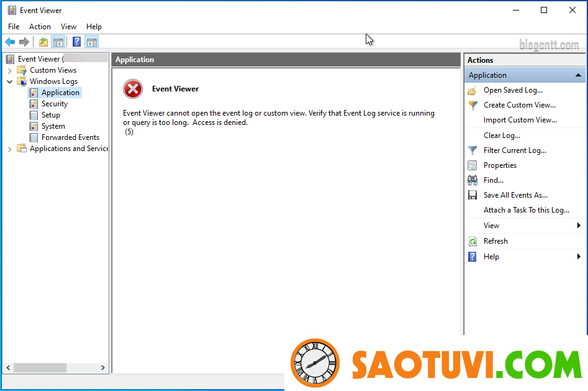Click the tree pane scroll right arrow

pyautogui.click(x=102, y=368)
